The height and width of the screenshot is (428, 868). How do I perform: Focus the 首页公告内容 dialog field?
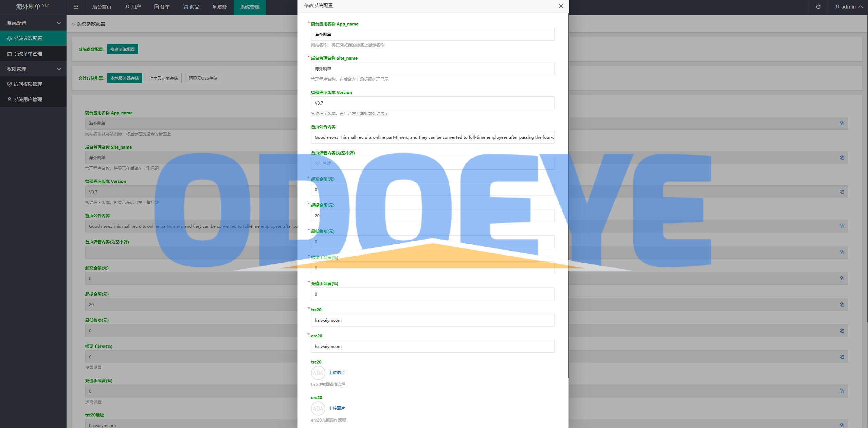[x=433, y=137]
